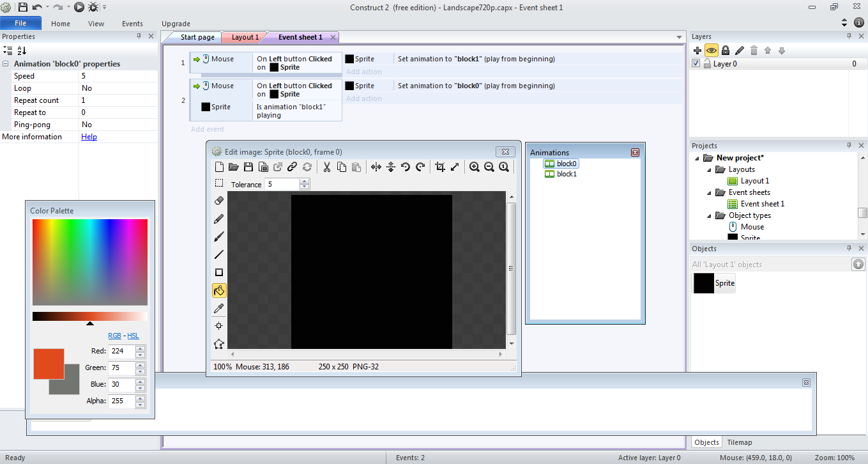
Task: Crop image to content
Action: (x=440, y=167)
